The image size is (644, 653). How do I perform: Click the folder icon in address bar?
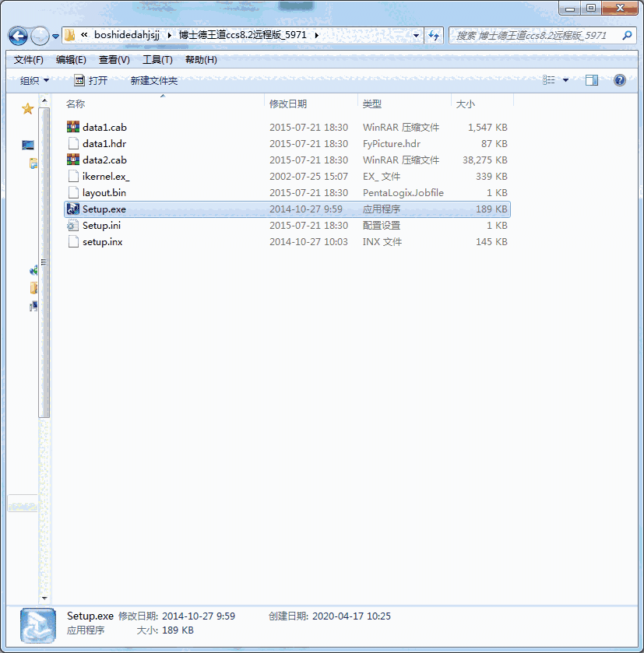(69, 35)
